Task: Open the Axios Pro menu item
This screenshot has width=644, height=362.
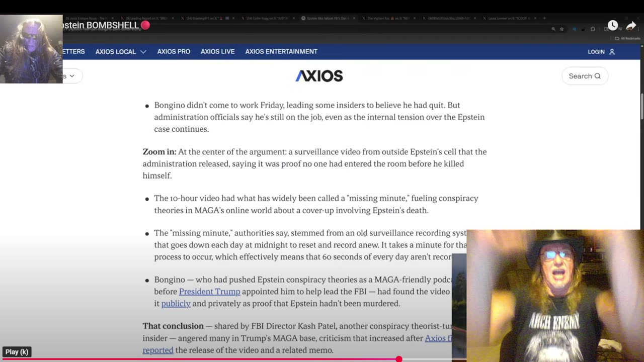Action: [x=174, y=51]
